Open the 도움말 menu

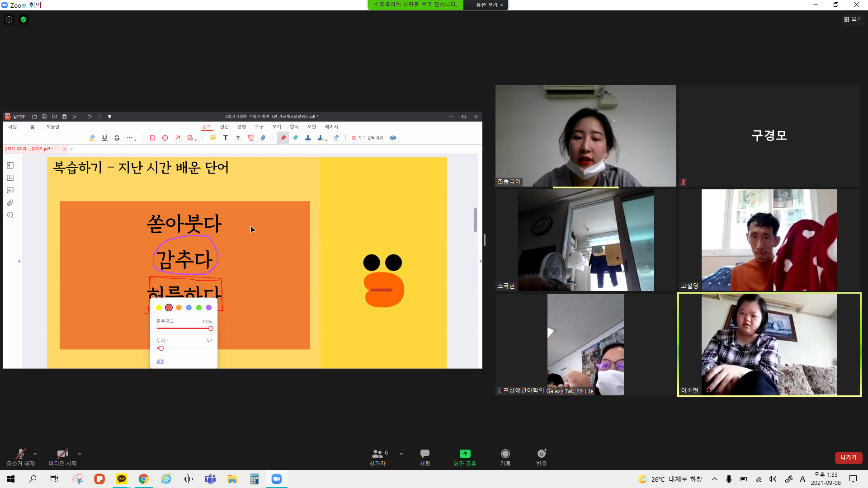tap(53, 127)
